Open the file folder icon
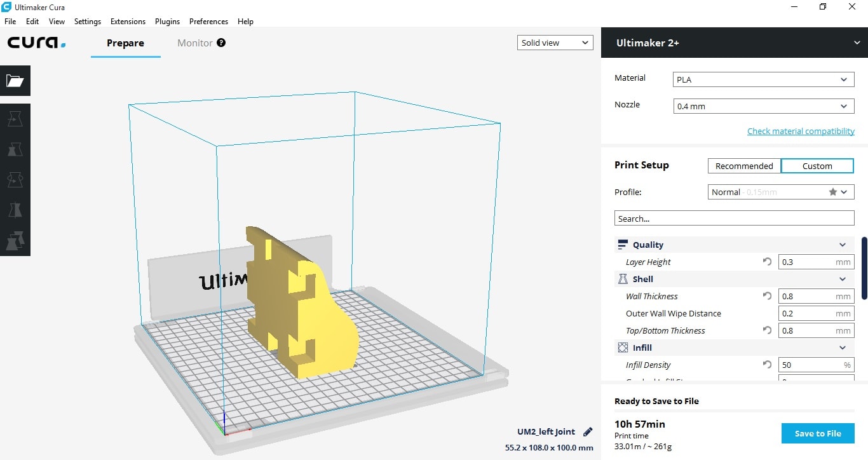This screenshot has height=460, width=868. (x=15, y=81)
